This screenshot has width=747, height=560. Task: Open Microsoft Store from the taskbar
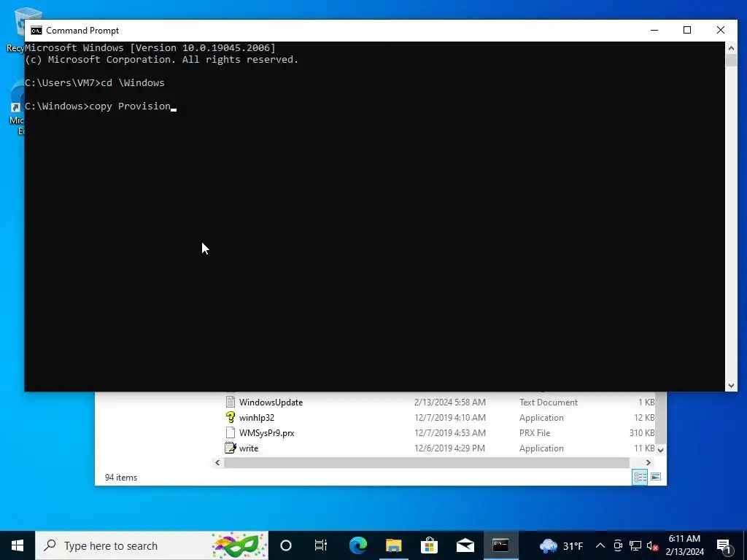(429, 545)
